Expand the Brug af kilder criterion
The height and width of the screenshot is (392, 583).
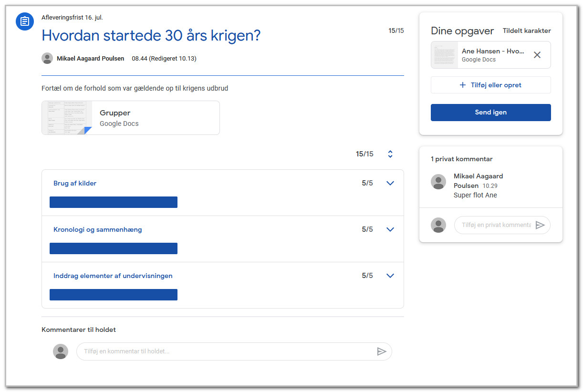click(x=390, y=183)
